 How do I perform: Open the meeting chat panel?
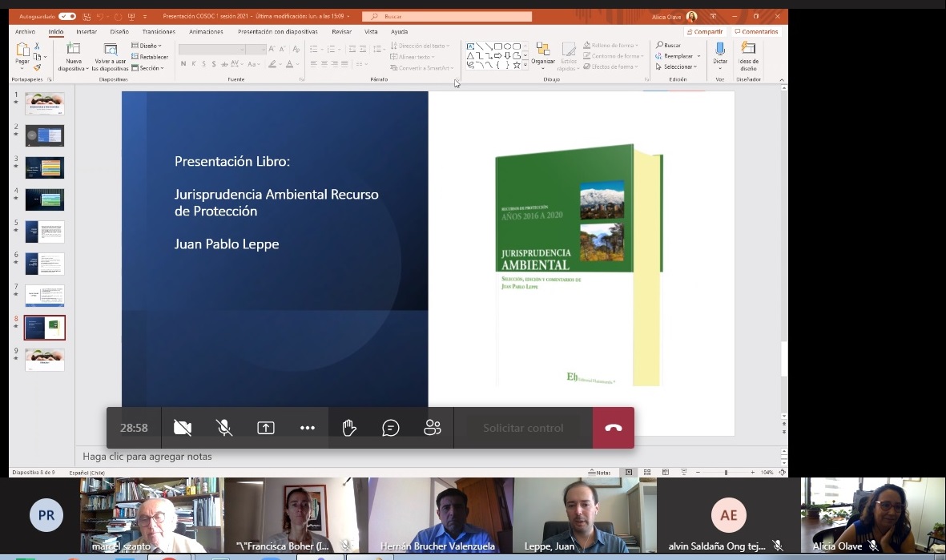pyautogui.click(x=391, y=428)
